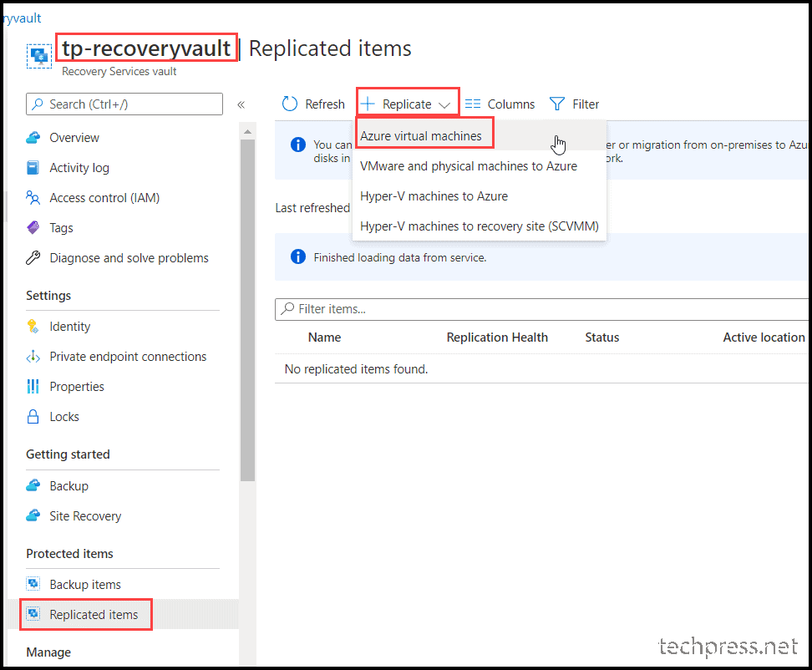This screenshot has height=670, width=812.
Task: Expand the Replicate dropdown chevron
Action: (x=444, y=104)
